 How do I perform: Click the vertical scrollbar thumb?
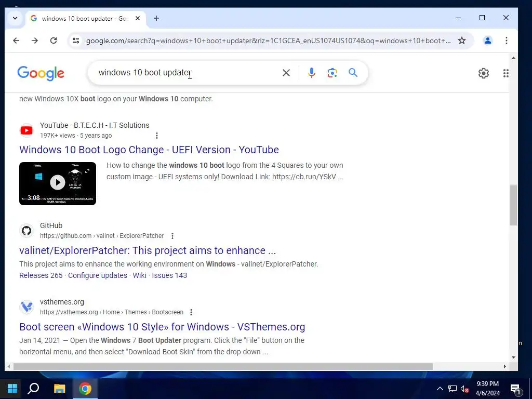tap(513, 205)
